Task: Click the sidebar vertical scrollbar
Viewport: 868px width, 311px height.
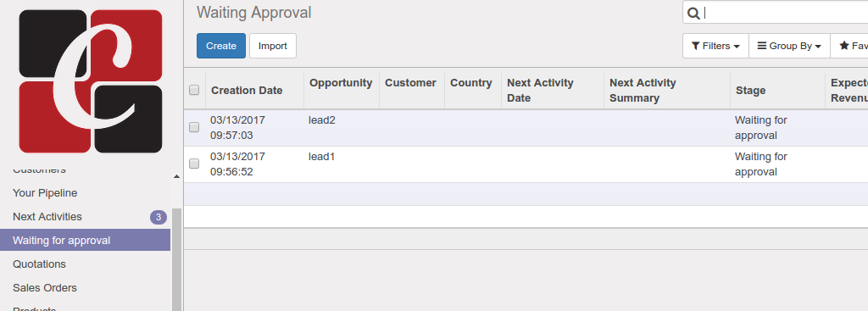Action: (176, 259)
